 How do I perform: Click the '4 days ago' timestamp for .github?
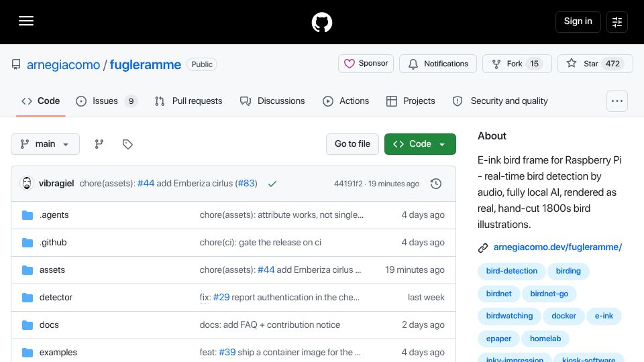[x=423, y=243]
